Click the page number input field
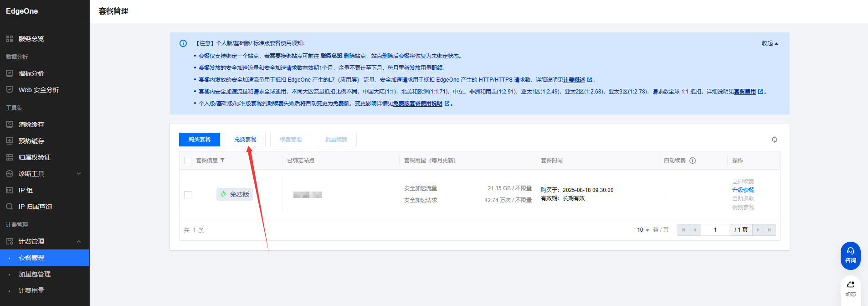This screenshot has height=306, width=868. coord(715,230)
